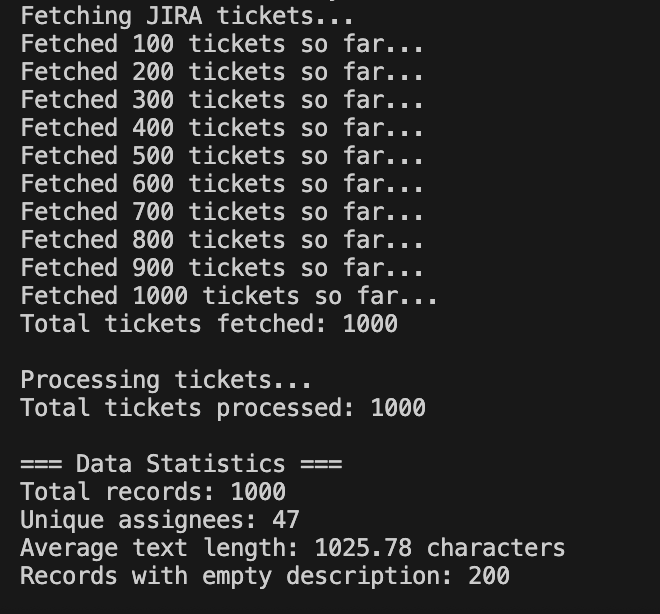
Task: Place cursor on "Fetched 900 tickets" line
Action: tap(222, 268)
